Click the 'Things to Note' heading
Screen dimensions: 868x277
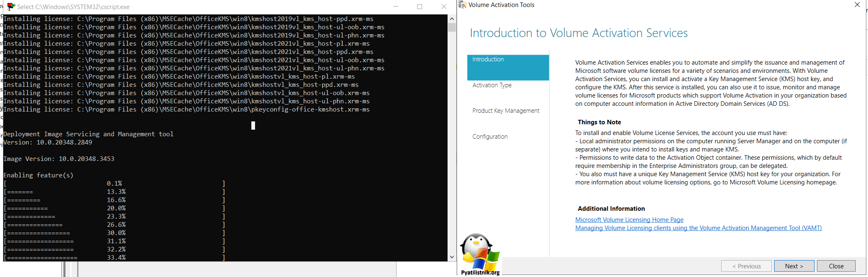click(599, 122)
